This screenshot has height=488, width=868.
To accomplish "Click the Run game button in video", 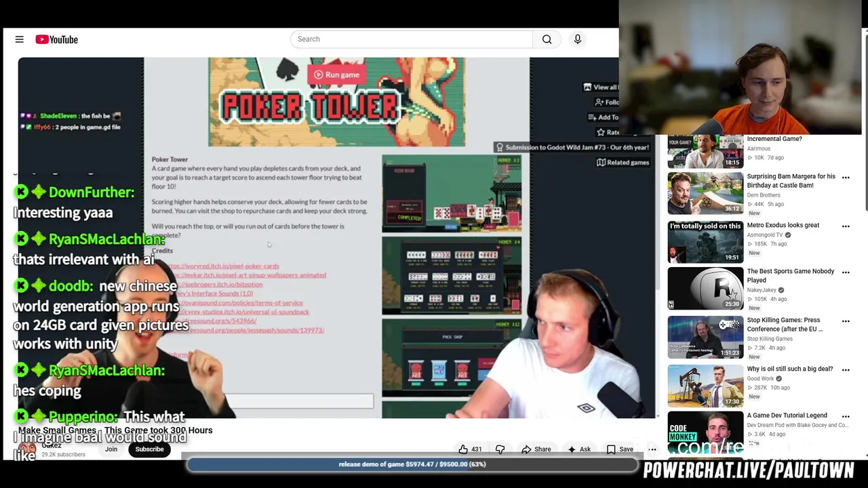I will 337,75.
